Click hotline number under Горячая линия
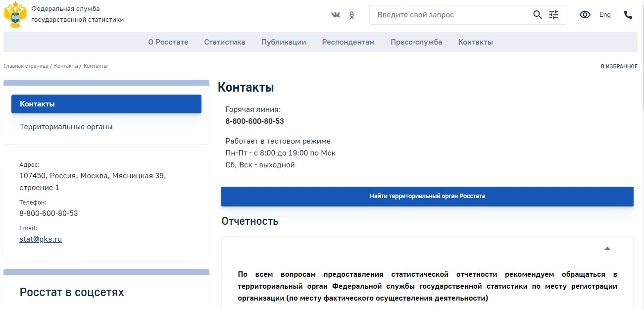 pyautogui.click(x=255, y=121)
